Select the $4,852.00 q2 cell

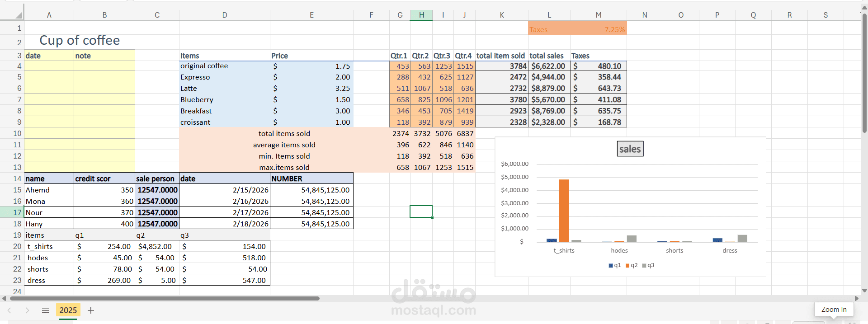click(157, 246)
